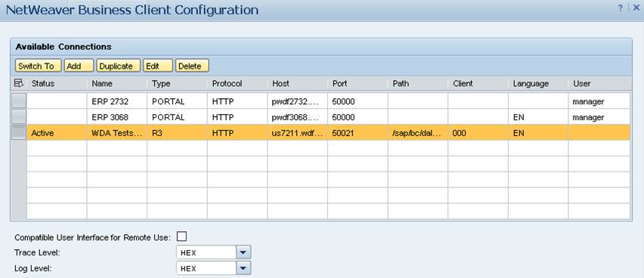The width and height of the screenshot is (644, 278).
Task: Sort by the Path column header
Action: tap(418, 84)
